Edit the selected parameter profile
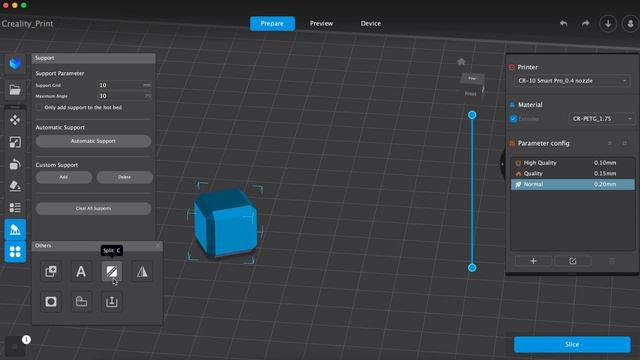Viewport: 640px width, 360px height. [x=573, y=261]
